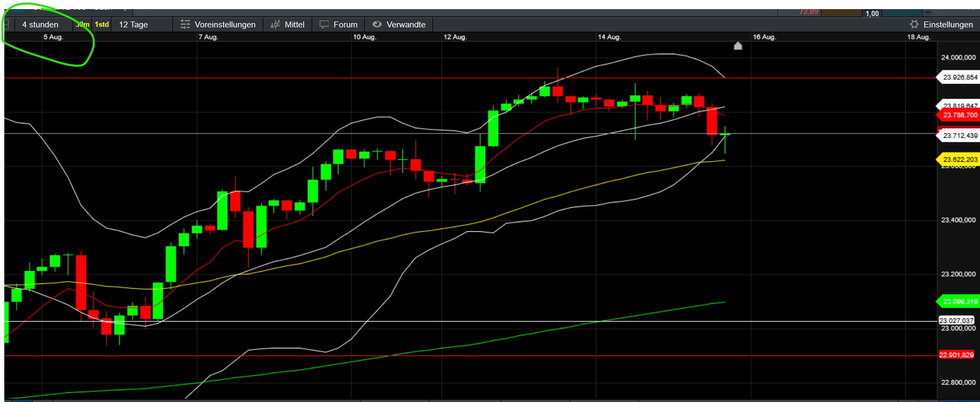Click the grey marker below the date axis

coord(738,46)
